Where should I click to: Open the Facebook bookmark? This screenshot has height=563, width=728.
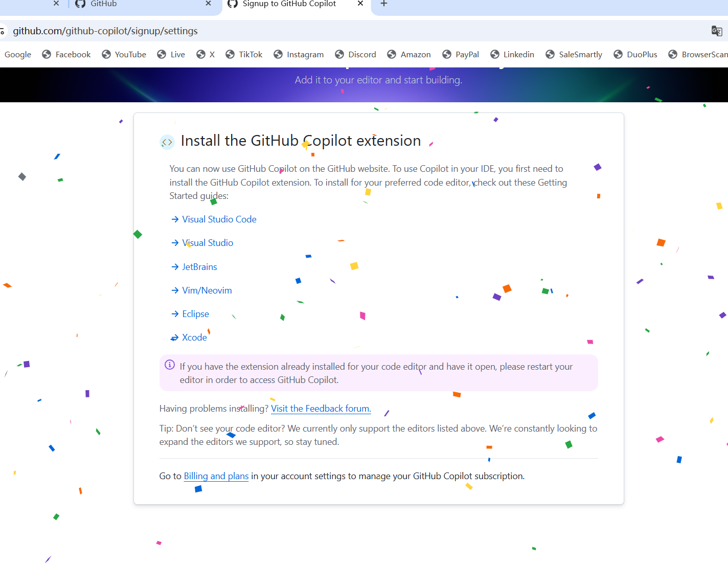(66, 55)
